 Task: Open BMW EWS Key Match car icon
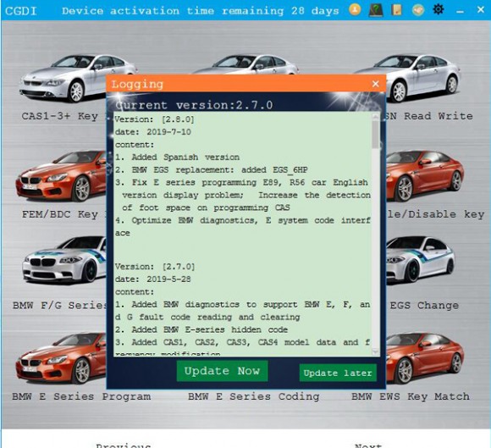(424, 359)
